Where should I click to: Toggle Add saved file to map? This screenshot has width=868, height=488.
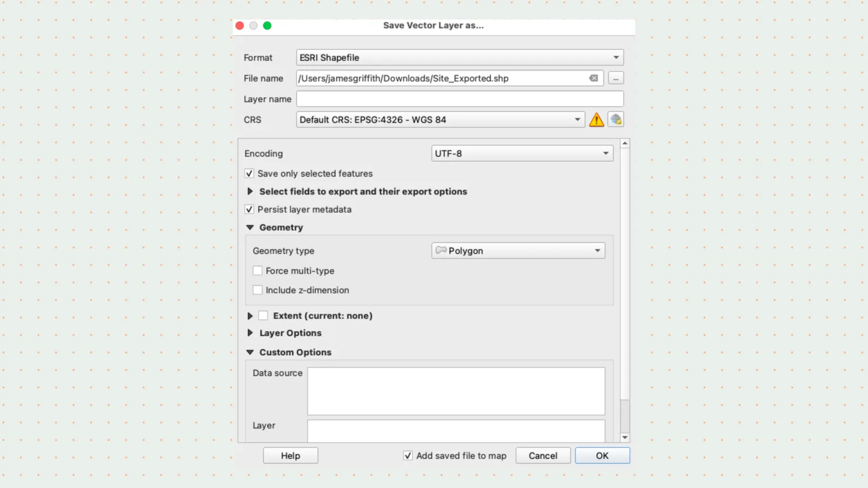(408, 455)
